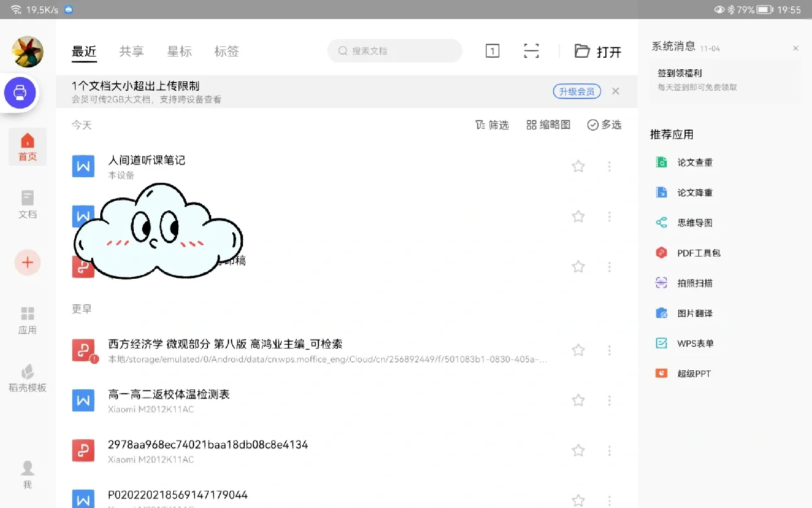Tap Wi-Fi indicator in status bar
The height and width of the screenshot is (508, 812).
[x=16, y=10]
